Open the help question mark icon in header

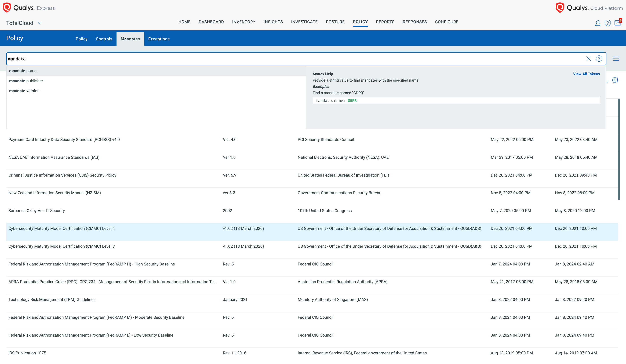(x=608, y=23)
